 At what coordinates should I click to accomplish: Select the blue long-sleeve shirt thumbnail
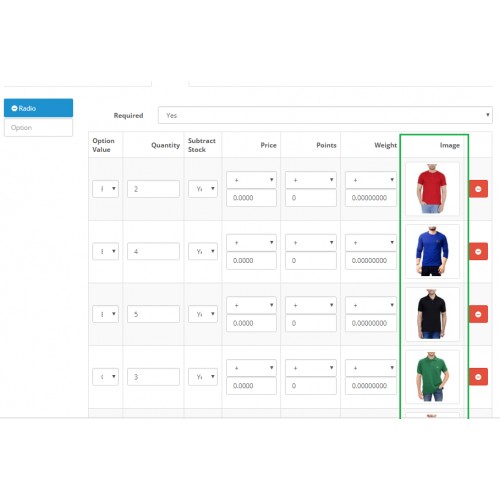(x=432, y=251)
